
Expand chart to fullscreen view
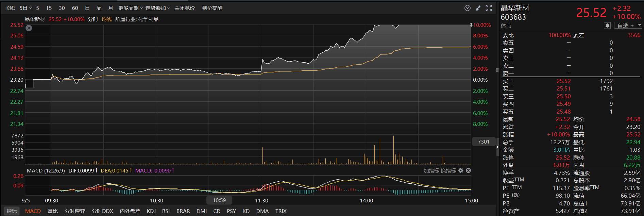click(489, 8)
